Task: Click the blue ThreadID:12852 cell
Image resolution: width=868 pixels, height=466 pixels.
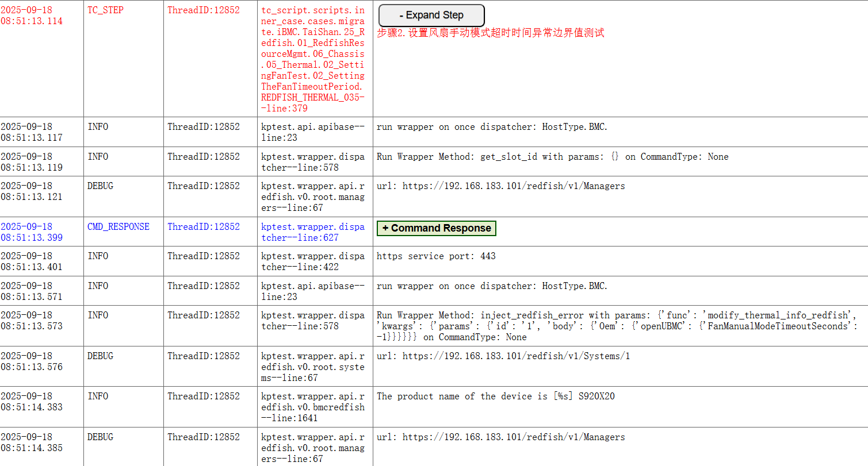Action: tap(204, 226)
